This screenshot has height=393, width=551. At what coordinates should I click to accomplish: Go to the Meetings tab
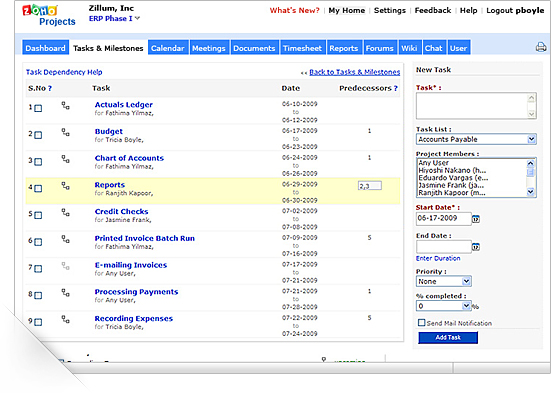tap(209, 48)
